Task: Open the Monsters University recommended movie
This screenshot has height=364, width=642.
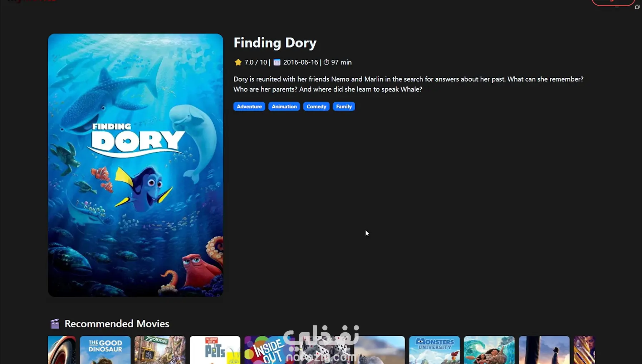Action: pos(435,350)
